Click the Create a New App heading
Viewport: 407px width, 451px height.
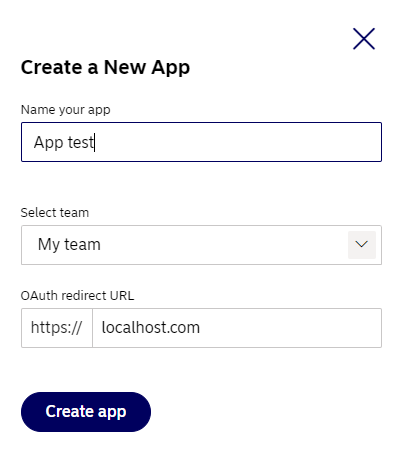105,68
